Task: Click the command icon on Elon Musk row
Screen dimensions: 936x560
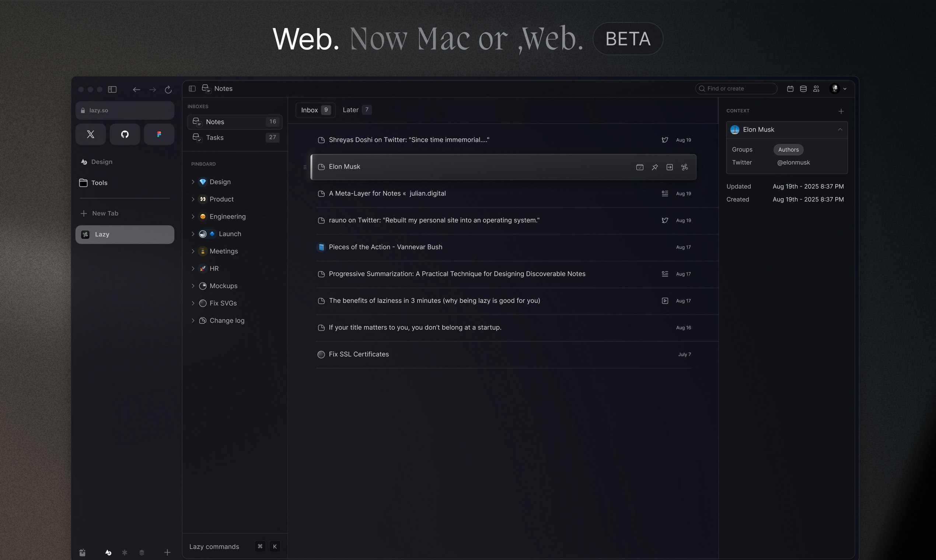Action: tap(684, 167)
